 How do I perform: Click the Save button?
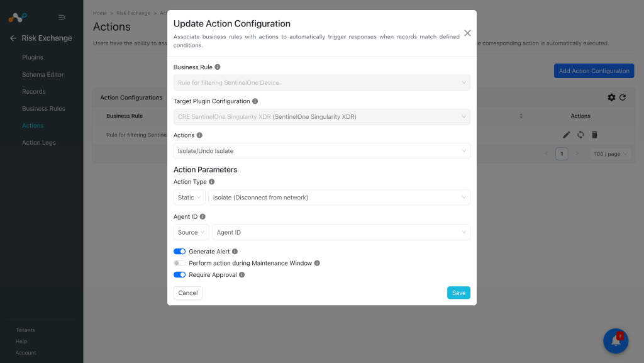[458, 293]
